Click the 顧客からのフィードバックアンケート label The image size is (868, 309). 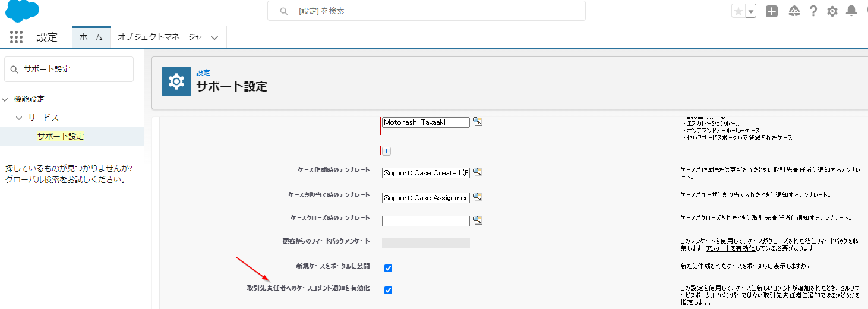[326, 241]
